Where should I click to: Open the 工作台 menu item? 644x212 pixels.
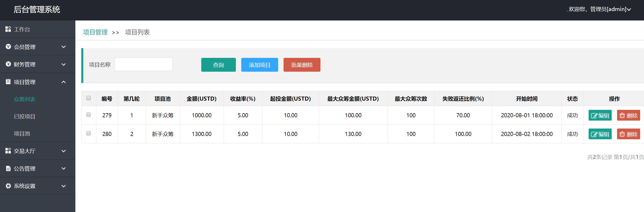click(38, 29)
